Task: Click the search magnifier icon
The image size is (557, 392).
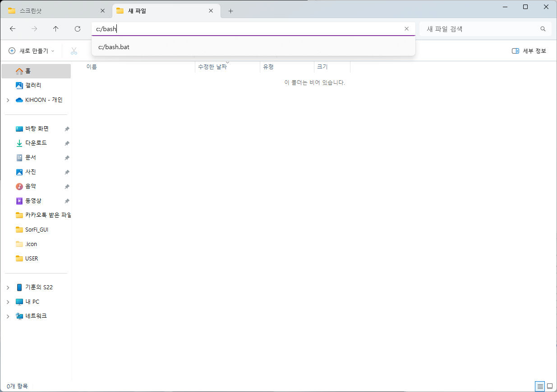Action: 543,29
